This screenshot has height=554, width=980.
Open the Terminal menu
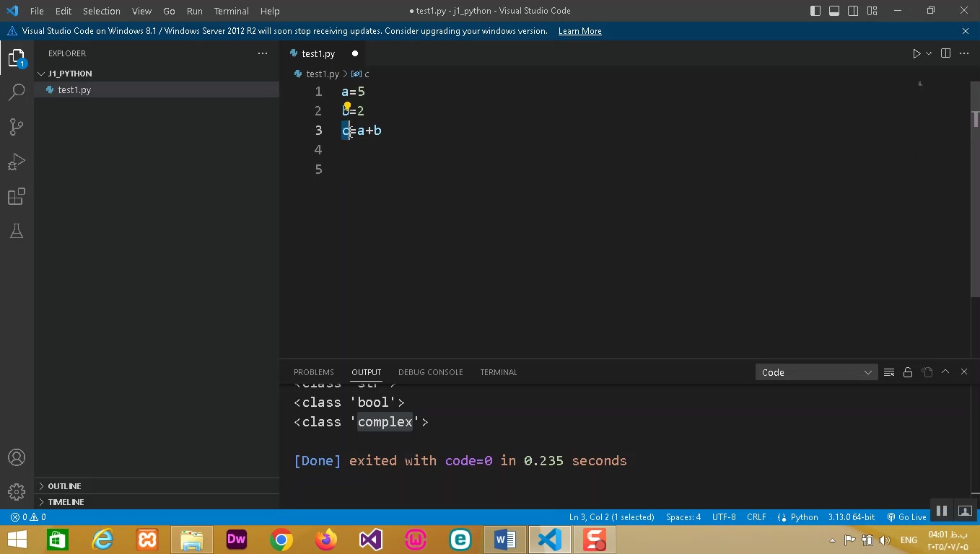[231, 12]
